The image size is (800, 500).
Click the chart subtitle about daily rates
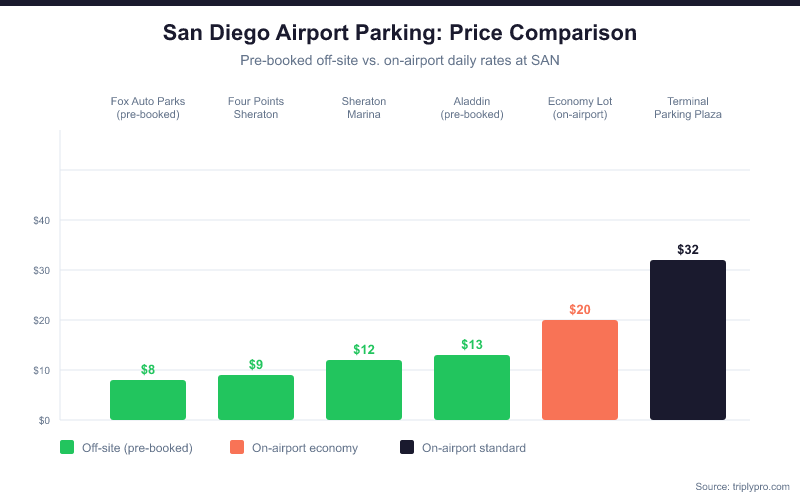(400, 60)
